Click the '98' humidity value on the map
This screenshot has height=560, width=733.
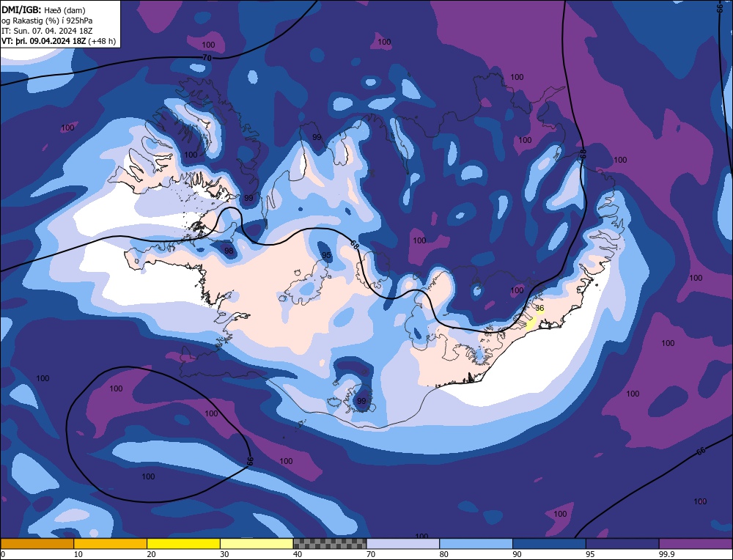[x=229, y=251]
